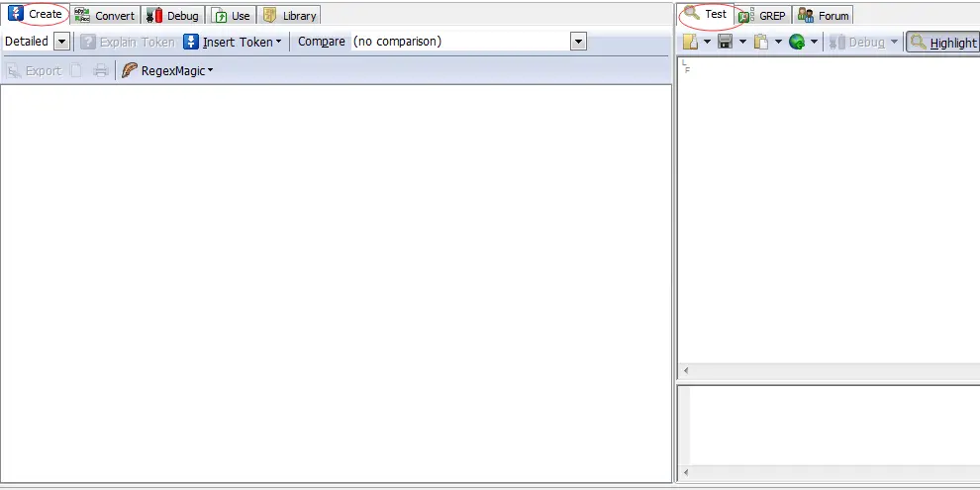Open the Debug tab in left panel
980x490 pixels.
click(x=173, y=16)
